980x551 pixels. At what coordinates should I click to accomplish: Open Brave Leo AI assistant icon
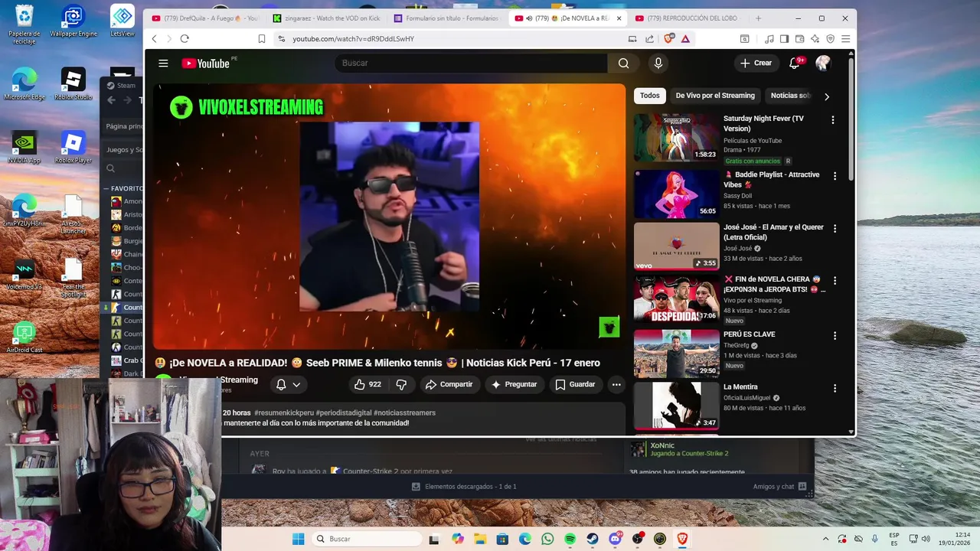click(x=815, y=38)
